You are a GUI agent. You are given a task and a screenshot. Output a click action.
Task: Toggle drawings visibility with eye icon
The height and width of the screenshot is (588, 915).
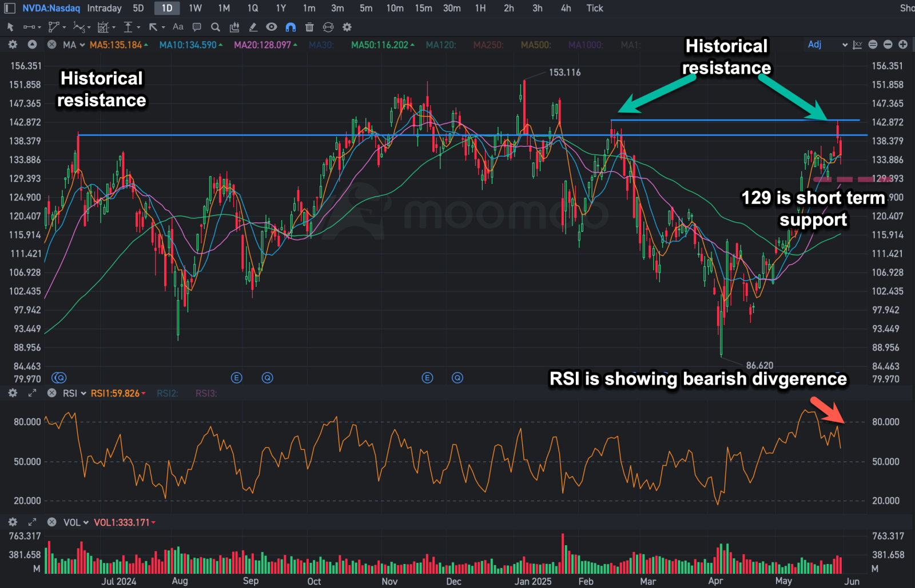272,27
